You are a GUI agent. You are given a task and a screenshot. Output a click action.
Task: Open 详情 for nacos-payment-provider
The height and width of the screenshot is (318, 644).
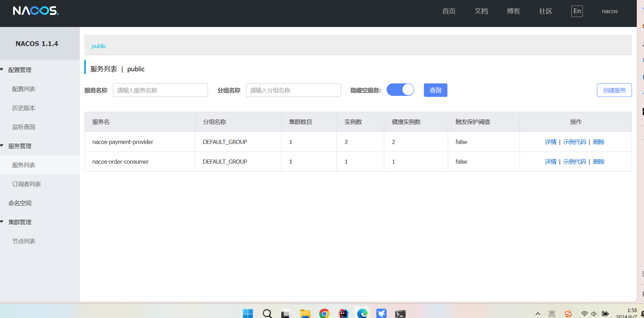pyautogui.click(x=551, y=142)
